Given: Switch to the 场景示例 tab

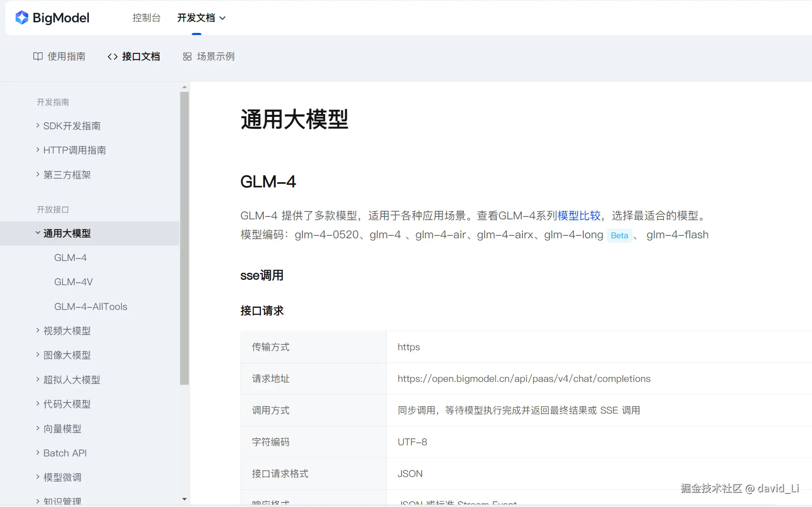Looking at the screenshot, I should 216,56.
